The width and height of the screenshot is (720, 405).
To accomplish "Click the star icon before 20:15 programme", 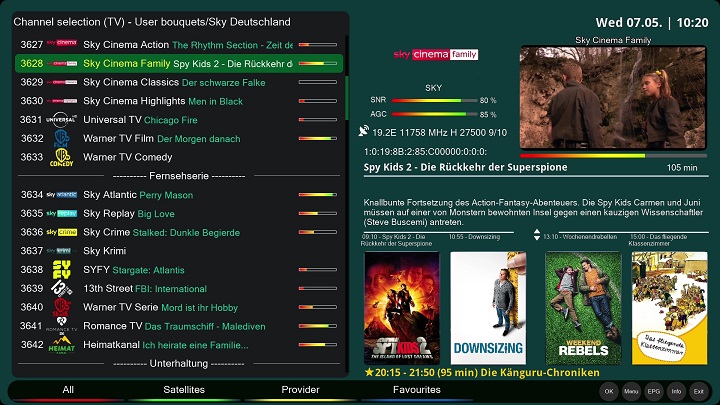I will coord(369,372).
